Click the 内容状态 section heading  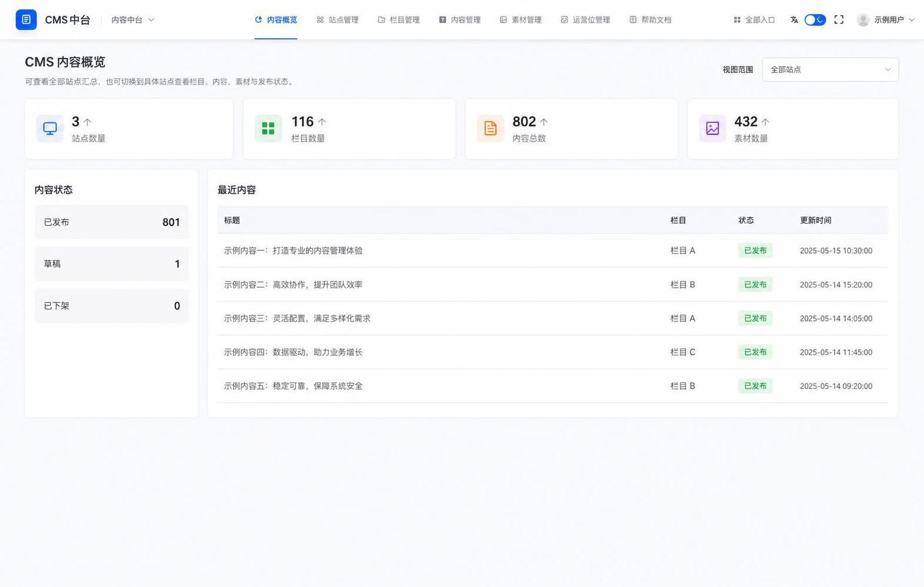pos(53,190)
